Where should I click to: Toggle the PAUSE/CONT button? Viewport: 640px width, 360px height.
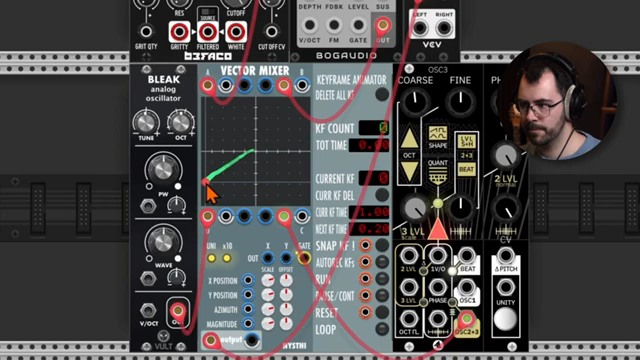[x=382, y=295]
